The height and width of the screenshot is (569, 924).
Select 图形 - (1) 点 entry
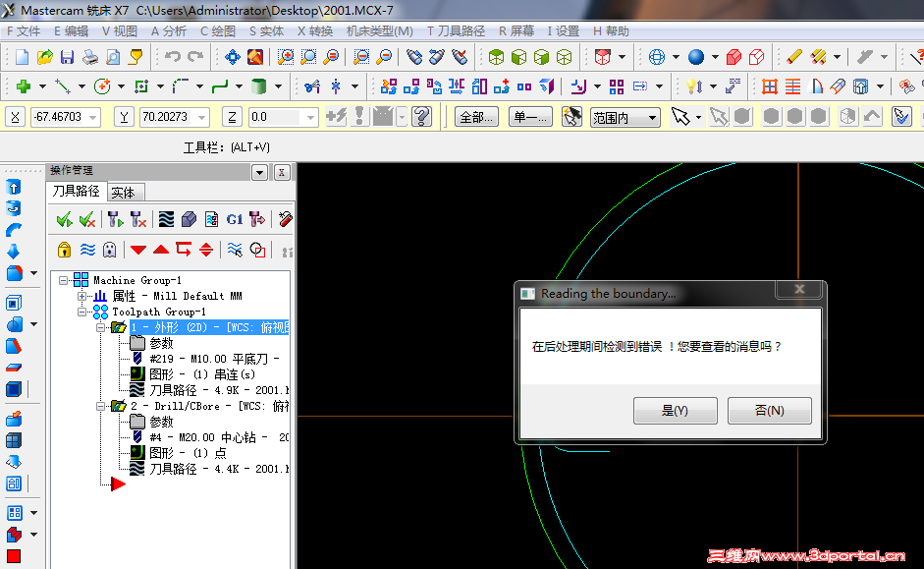[x=188, y=453]
